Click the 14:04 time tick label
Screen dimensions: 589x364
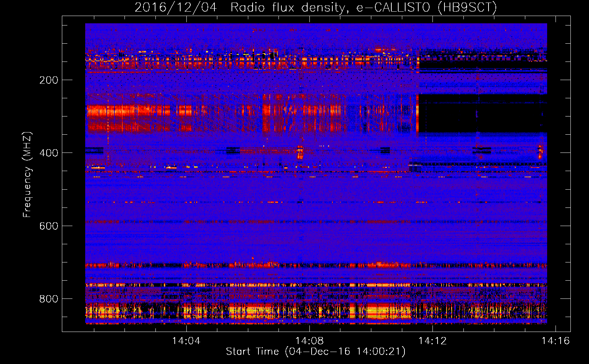[x=186, y=341]
